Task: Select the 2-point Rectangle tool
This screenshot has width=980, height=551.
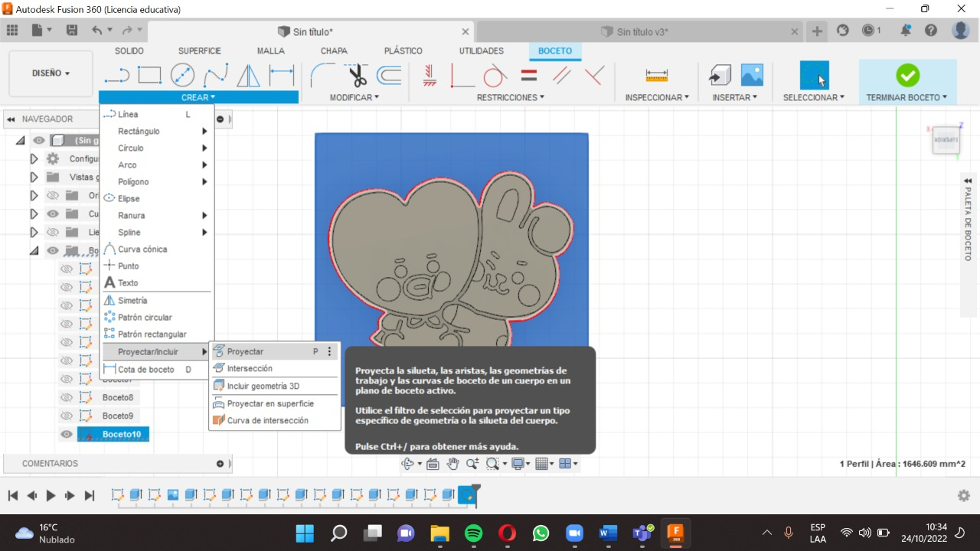Action: [x=149, y=74]
